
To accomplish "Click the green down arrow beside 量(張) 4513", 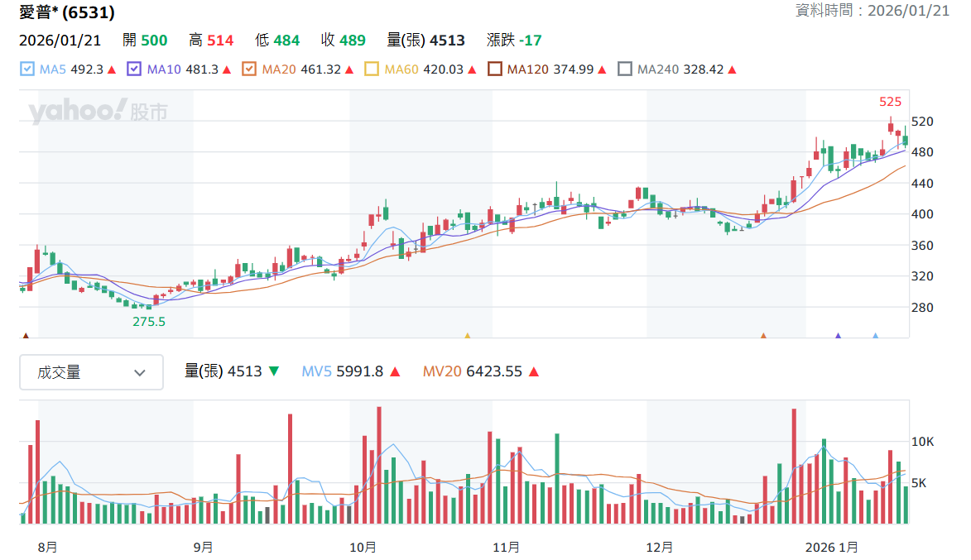I will pos(274,371).
